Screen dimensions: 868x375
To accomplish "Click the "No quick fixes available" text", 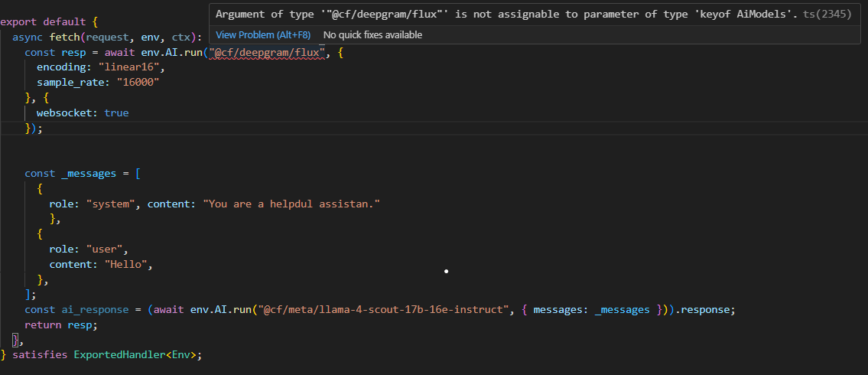I will tap(372, 34).
